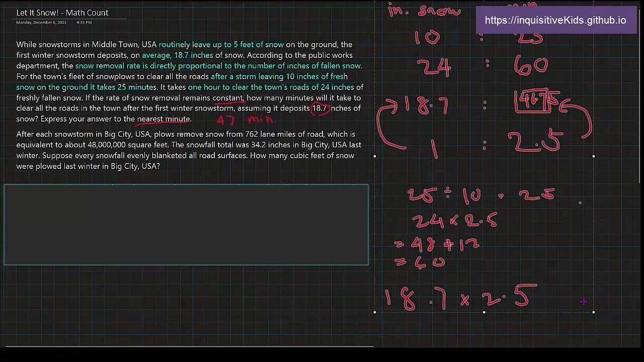Click the right handle of the ink selection beside "2.5"
The width and height of the screenshot is (644, 362).
coord(594,156)
